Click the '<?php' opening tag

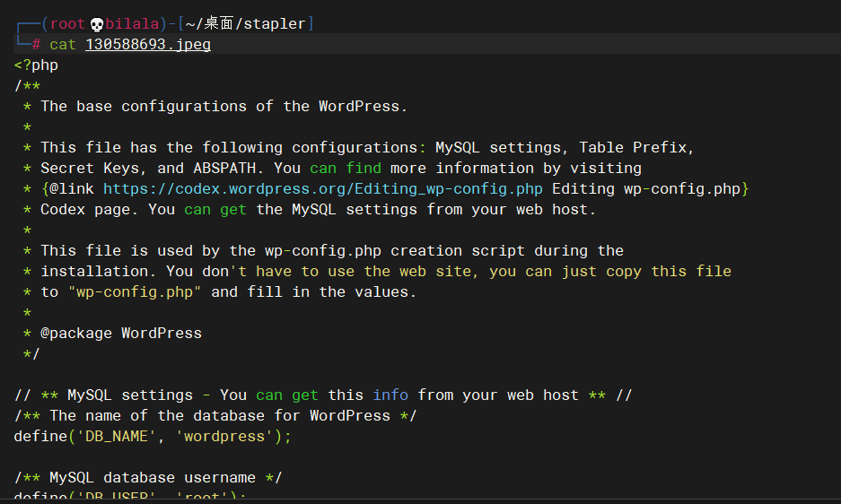[x=36, y=65]
